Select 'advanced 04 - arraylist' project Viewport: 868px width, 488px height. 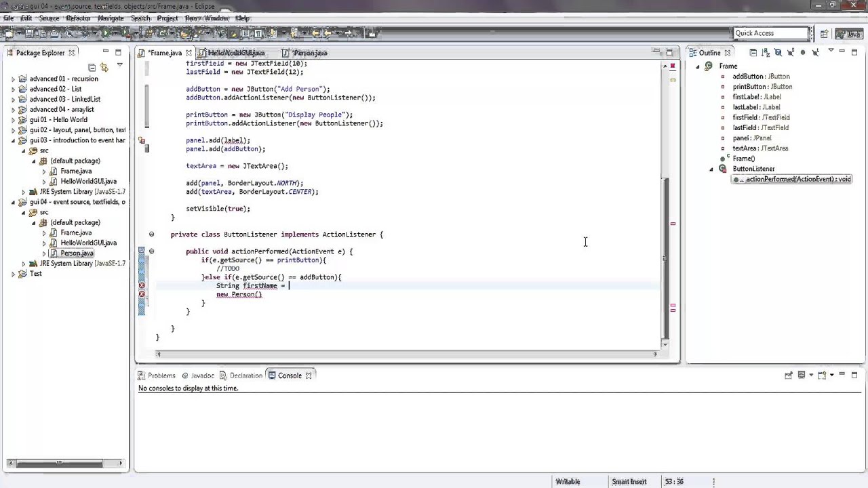[61, 109]
